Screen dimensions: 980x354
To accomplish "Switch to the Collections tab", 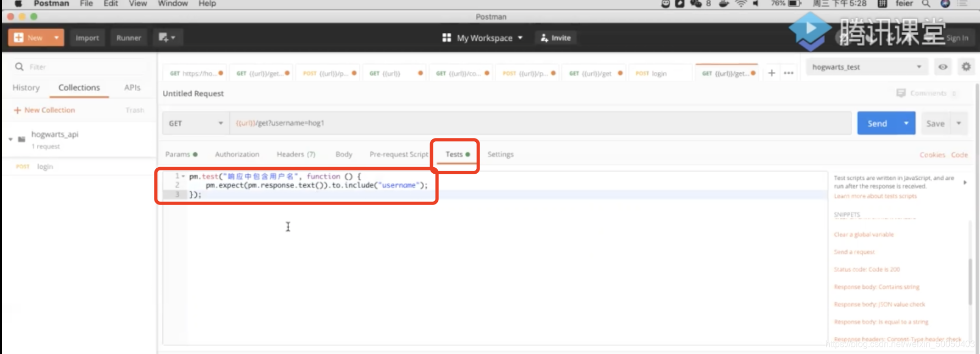I will pyautogui.click(x=79, y=87).
